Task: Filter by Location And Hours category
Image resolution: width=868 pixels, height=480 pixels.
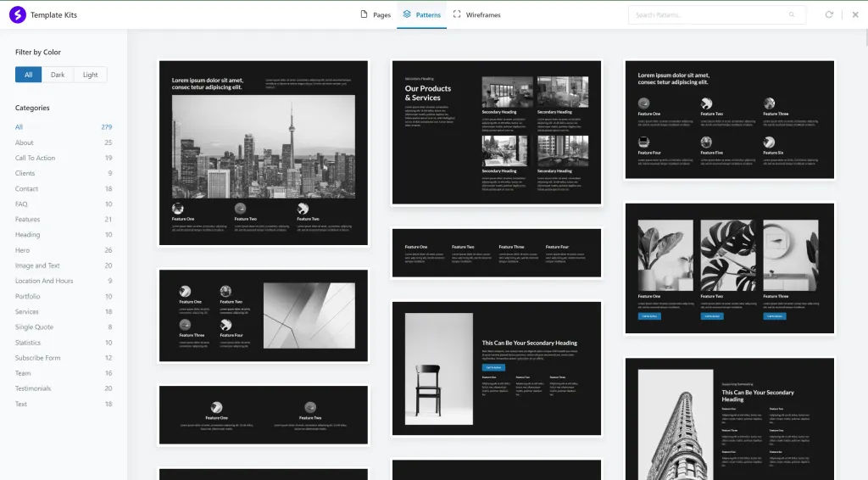Action: pyautogui.click(x=44, y=281)
